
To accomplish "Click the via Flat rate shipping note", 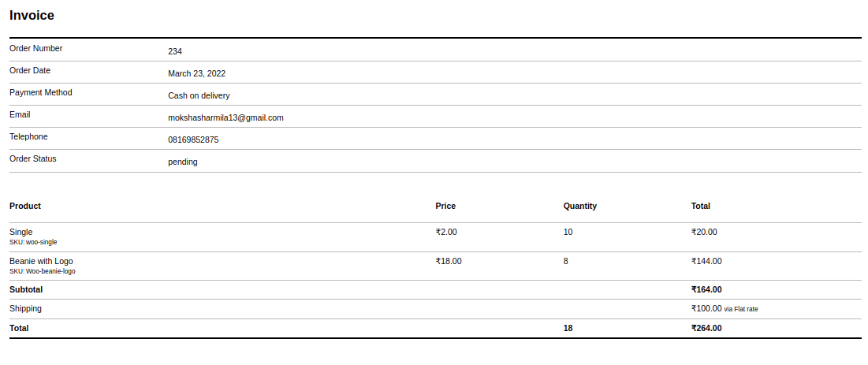I will 741,309.
